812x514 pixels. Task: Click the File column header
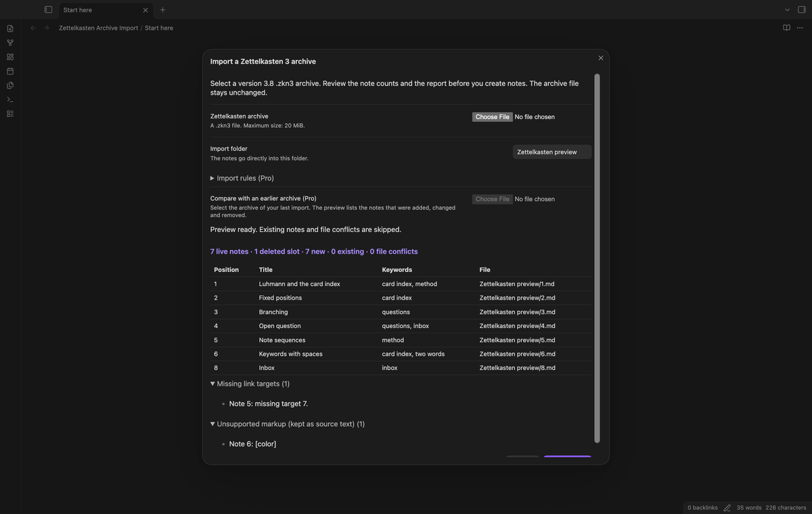coord(485,269)
